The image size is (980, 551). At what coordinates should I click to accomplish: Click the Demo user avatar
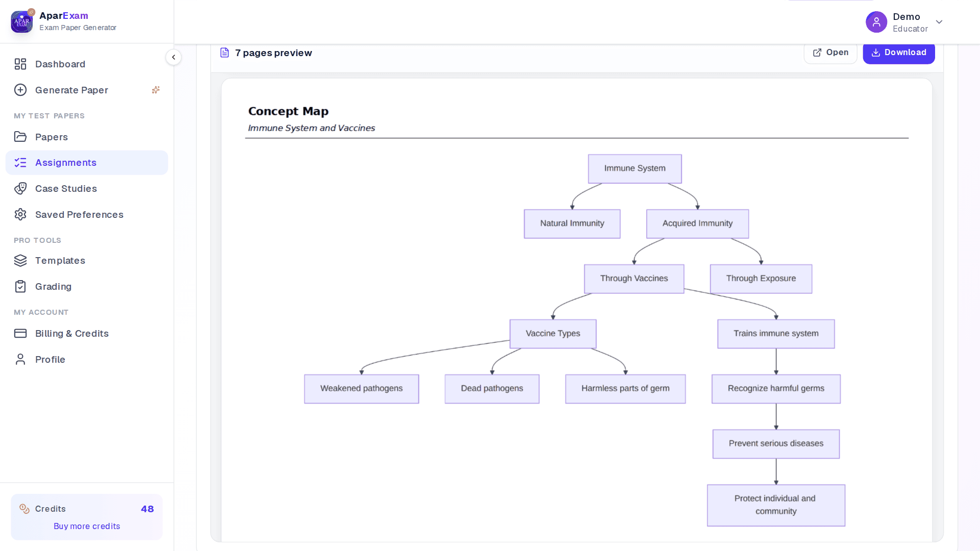point(876,22)
